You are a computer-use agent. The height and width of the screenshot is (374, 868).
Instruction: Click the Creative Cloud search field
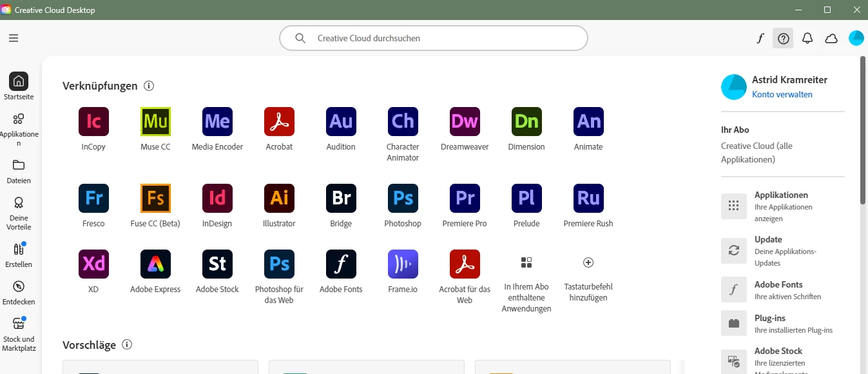[x=434, y=38]
